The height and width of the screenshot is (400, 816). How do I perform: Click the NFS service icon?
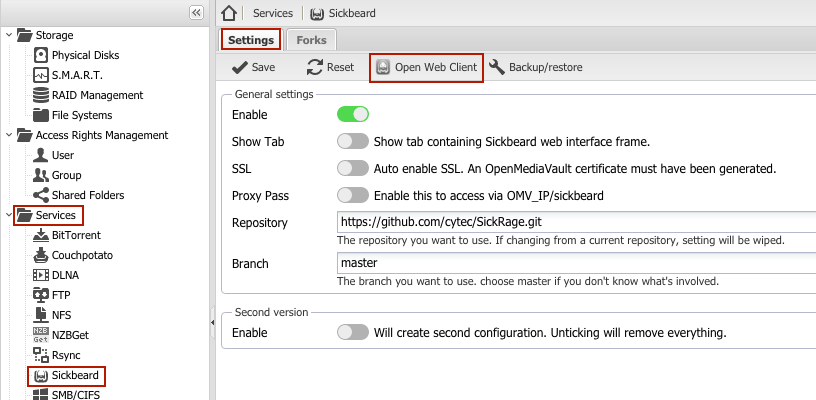pos(41,315)
